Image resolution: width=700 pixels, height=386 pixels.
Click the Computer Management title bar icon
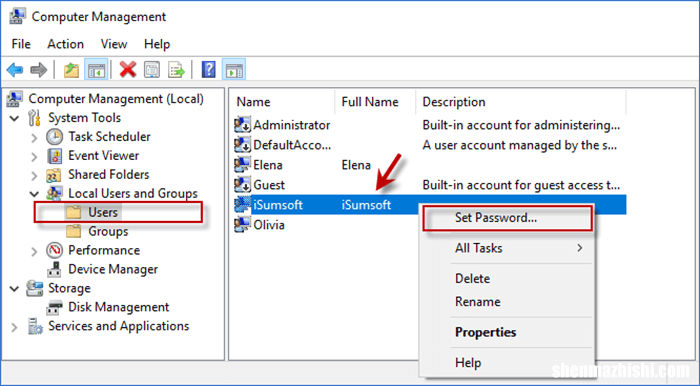(17, 17)
